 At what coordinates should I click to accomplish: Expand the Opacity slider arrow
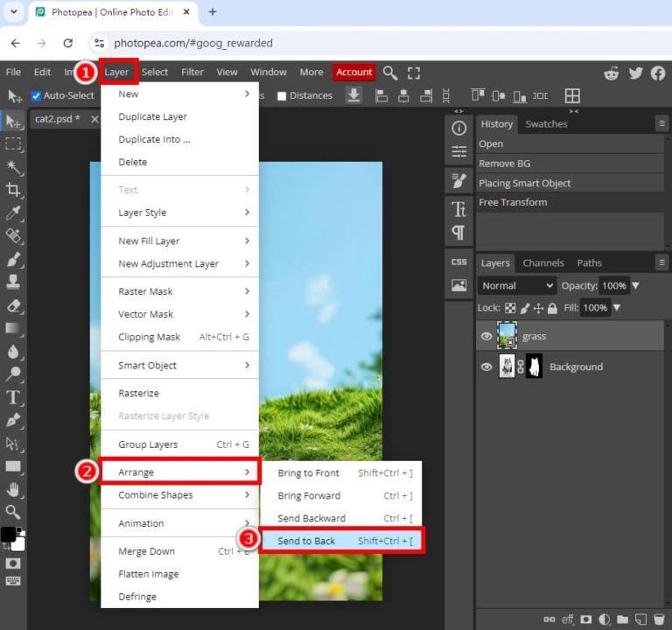[x=635, y=285]
